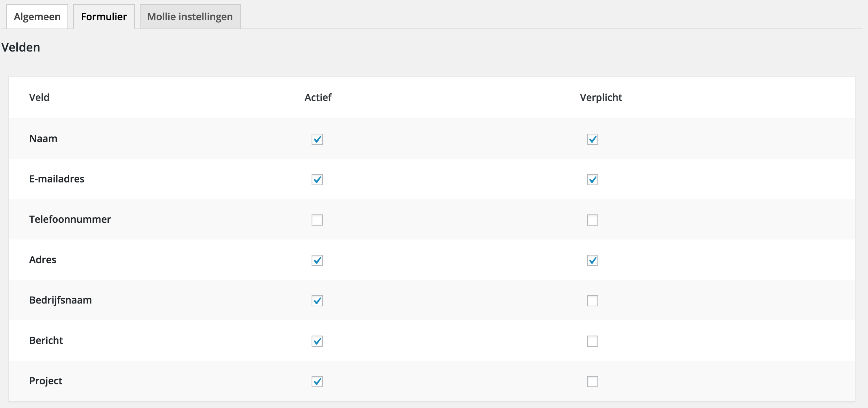Click the Verplicht column header
Image resolution: width=868 pixels, height=408 pixels.
pos(601,97)
